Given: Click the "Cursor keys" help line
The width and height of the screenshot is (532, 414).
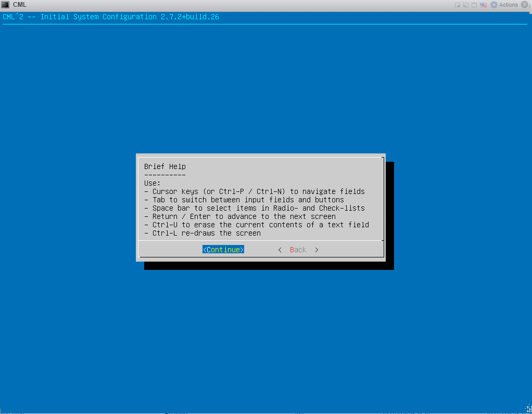Looking at the screenshot, I should coord(255,191).
